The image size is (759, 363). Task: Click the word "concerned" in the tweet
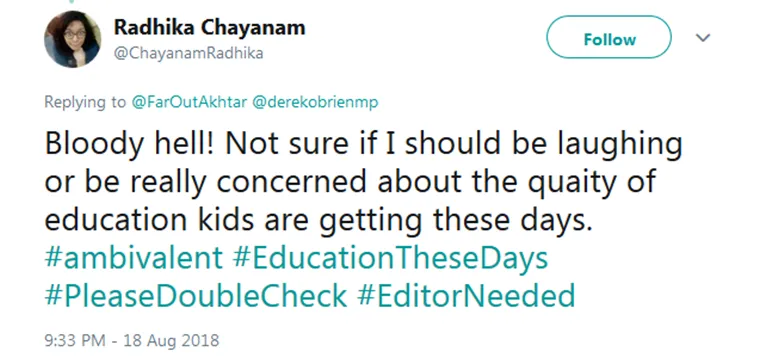pos(292,182)
